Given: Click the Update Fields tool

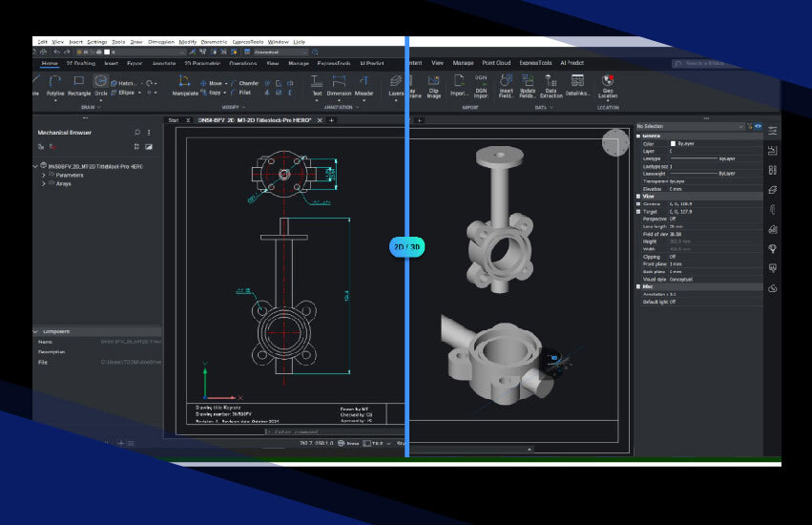Looking at the screenshot, I should click(527, 87).
